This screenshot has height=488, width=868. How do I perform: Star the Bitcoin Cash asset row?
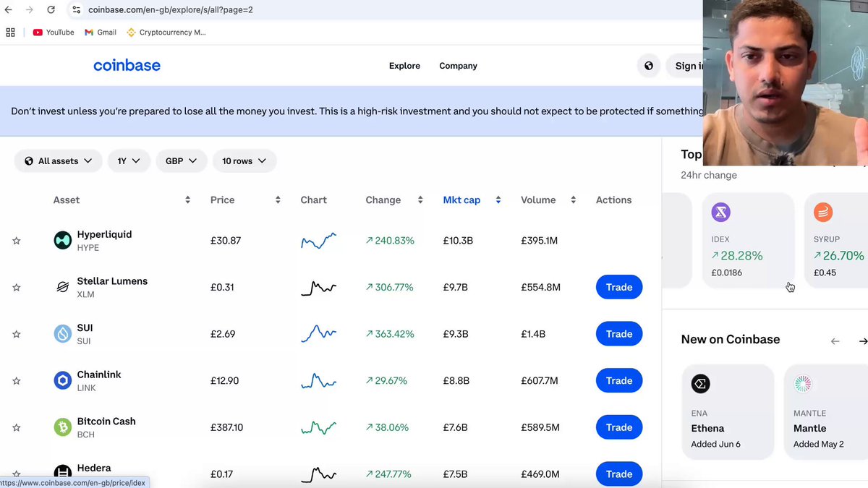coord(17,428)
